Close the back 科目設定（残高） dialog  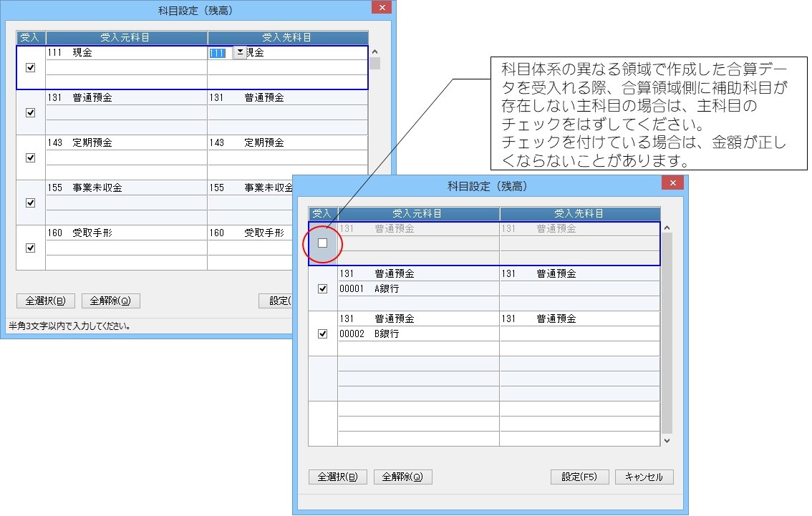point(382,7)
